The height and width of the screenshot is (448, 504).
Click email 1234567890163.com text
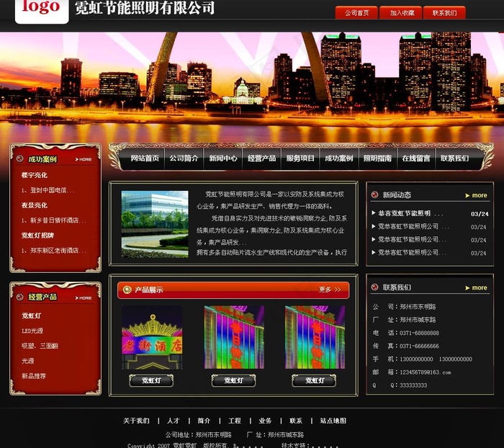[x=426, y=372]
